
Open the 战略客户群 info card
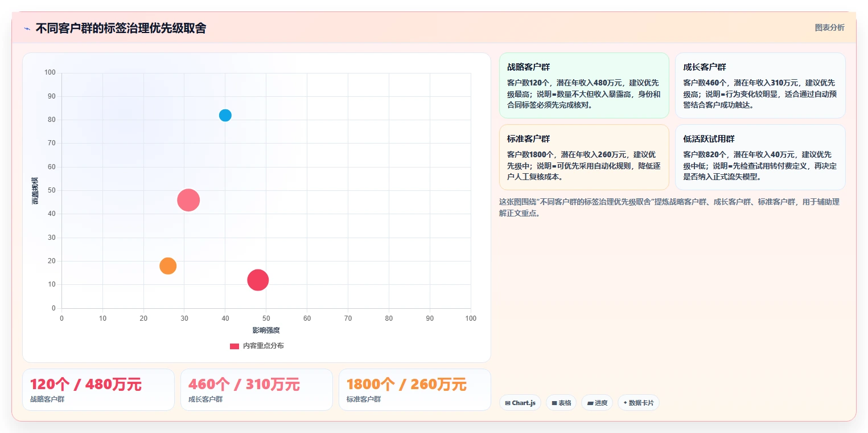[x=584, y=85]
